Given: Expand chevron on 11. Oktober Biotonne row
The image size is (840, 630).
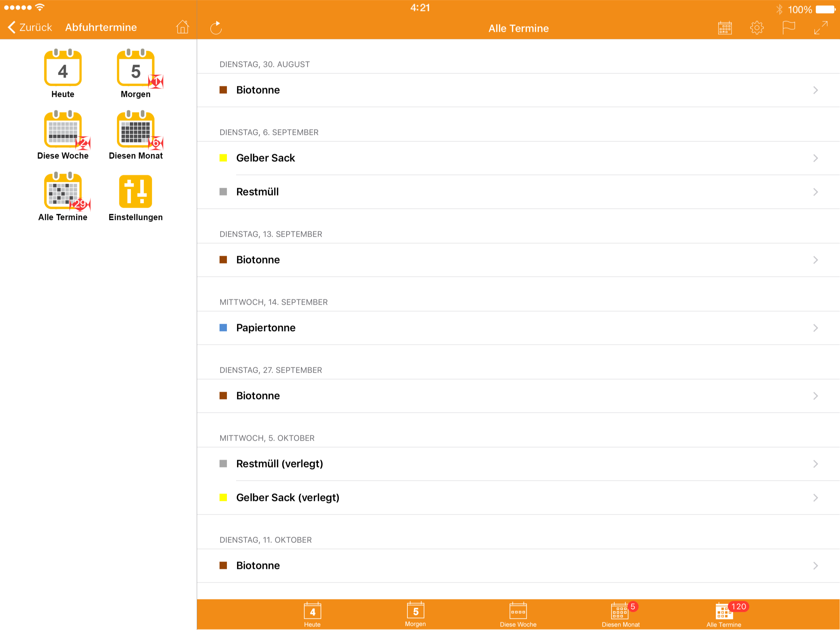Looking at the screenshot, I should point(815,566).
